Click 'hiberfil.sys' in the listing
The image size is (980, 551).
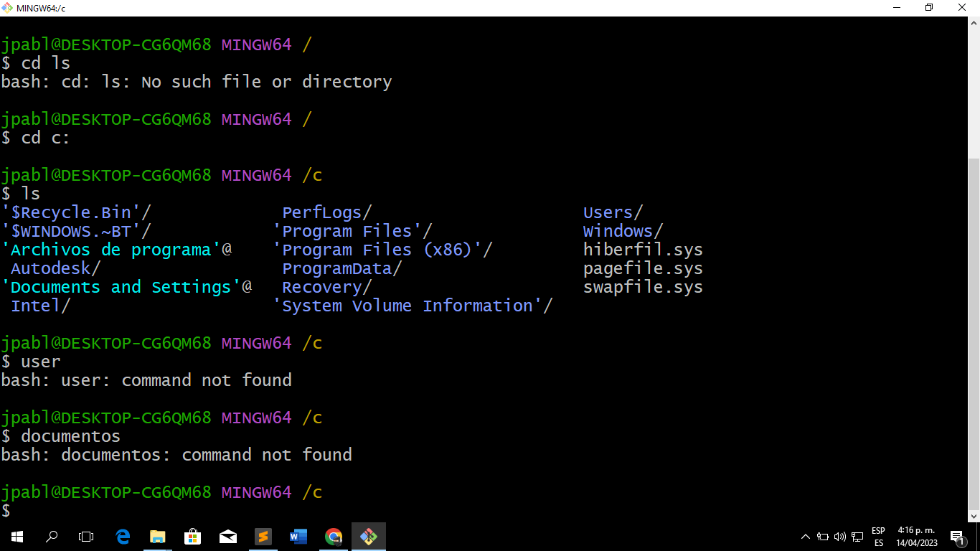tap(643, 250)
